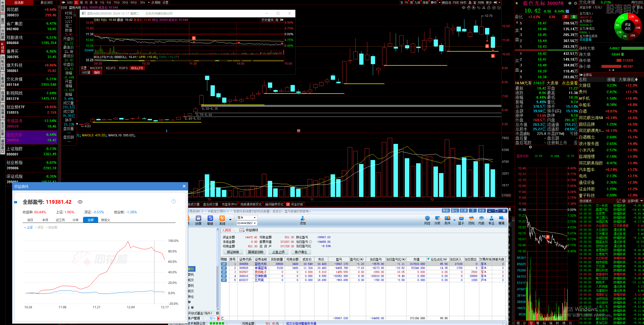This screenshot has height=325, width=644.
Task: Click the undo arrow icon above chart
Action: (479, 8)
